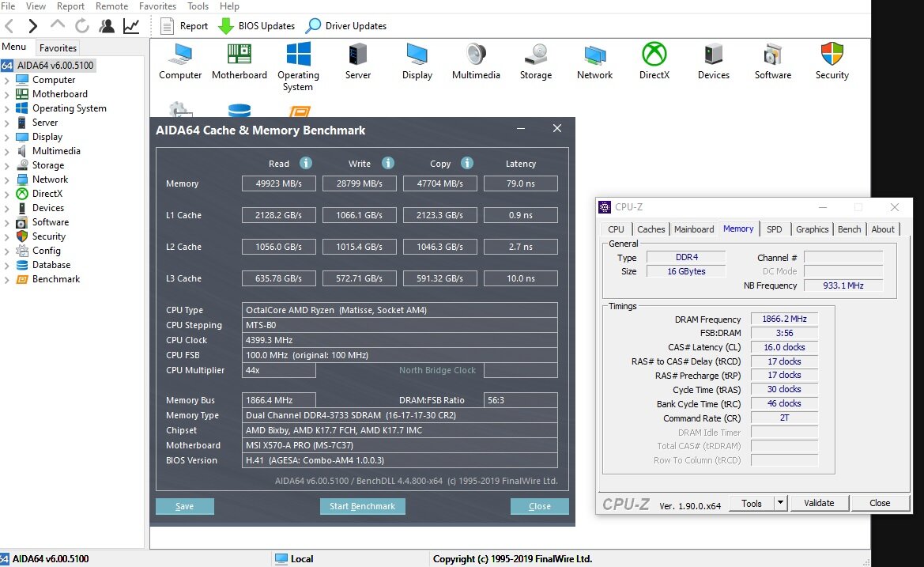Click the CPU-Z Tools button
The height and width of the screenshot is (567, 924).
pyautogui.click(x=752, y=503)
